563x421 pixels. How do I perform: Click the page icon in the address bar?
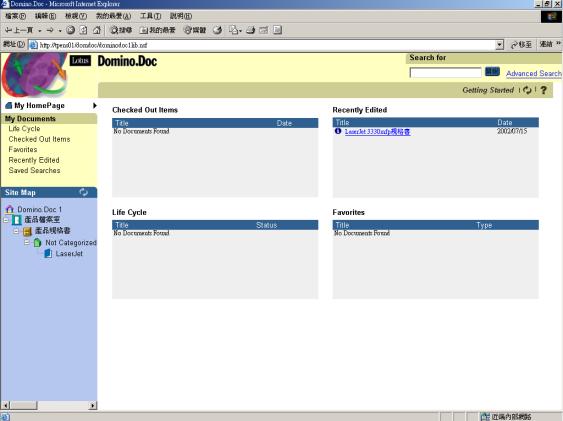click(33, 45)
